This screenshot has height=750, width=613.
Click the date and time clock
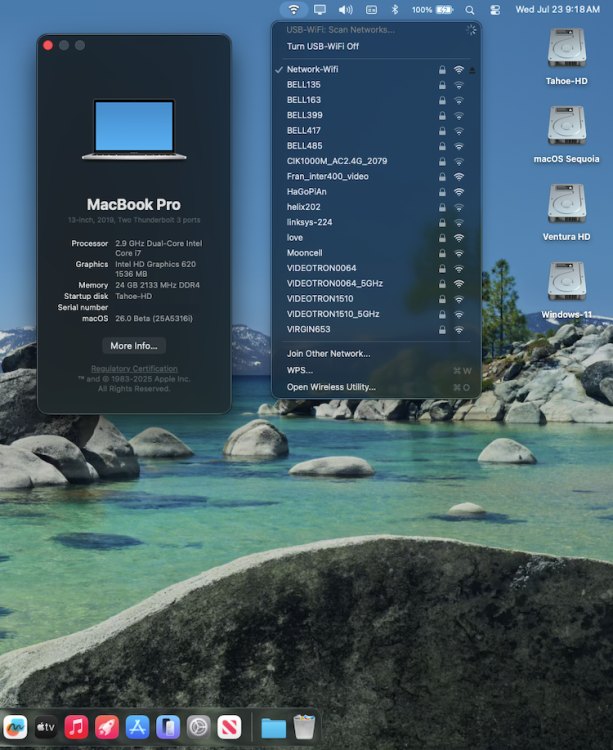[558, 10]
